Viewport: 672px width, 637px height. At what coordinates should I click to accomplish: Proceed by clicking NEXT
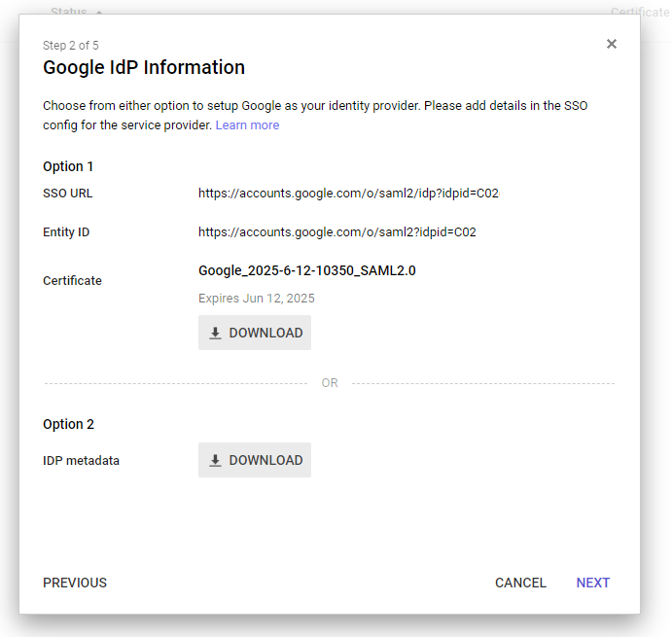pos(592,583)
